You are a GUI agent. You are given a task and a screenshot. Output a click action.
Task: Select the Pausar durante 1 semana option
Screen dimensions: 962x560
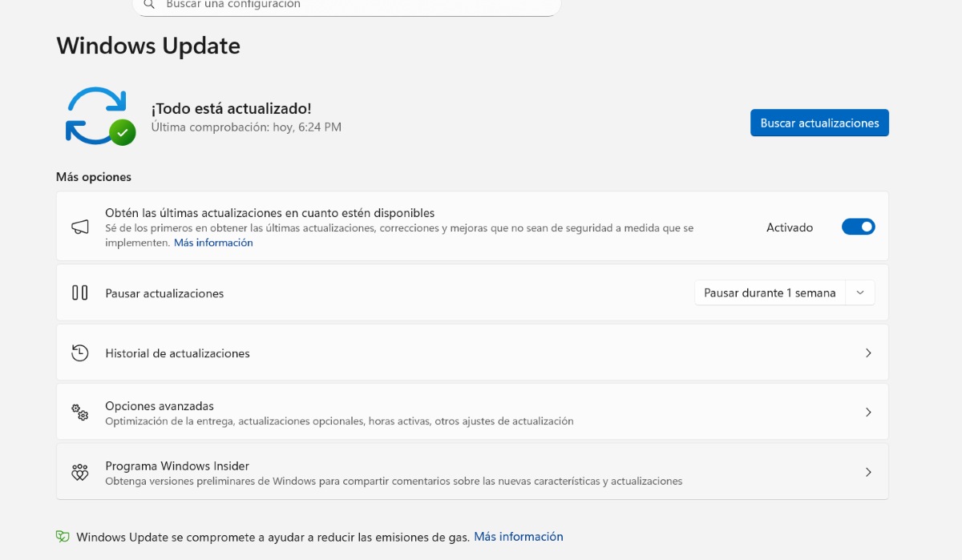click(x=769, y=292)
